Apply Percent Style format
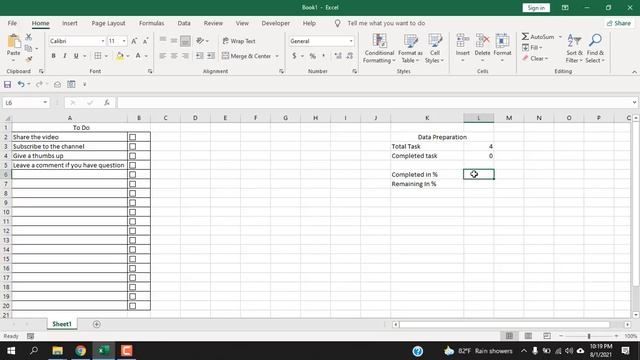The width and height of the screenshot is (640, 360). (x=313, y=56)
